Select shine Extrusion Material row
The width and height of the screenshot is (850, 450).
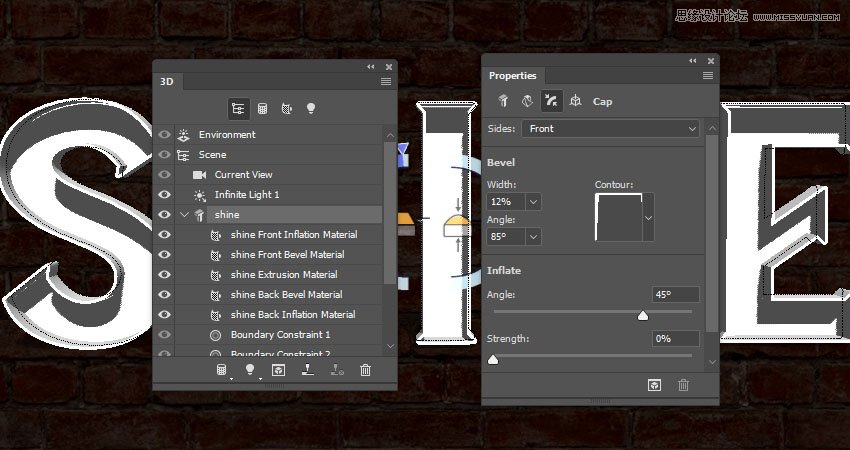tap(279, 274)
